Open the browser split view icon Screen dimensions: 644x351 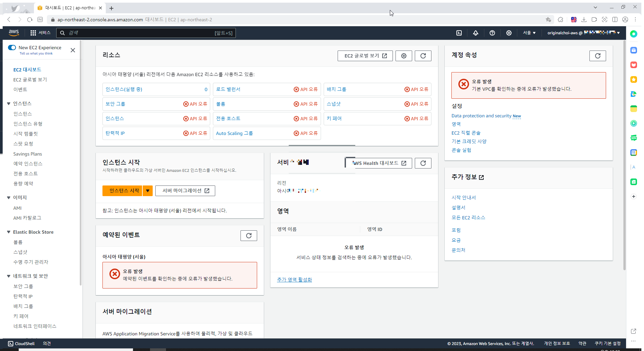tap(615, 20)
